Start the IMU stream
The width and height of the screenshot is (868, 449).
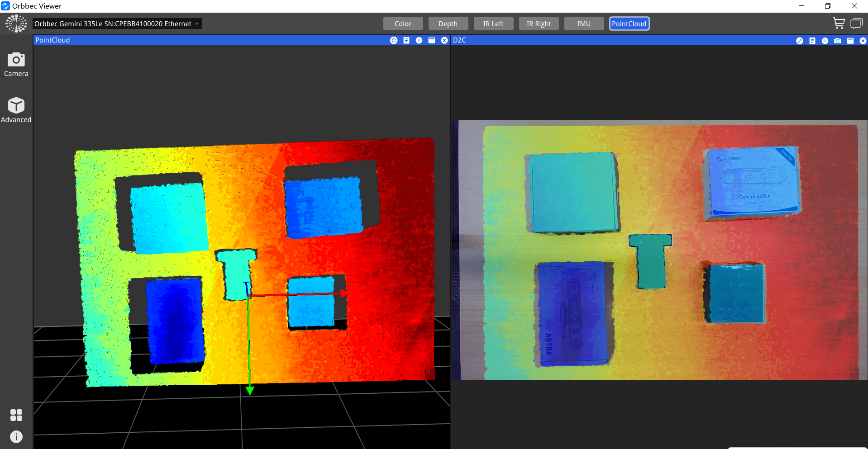(584, 24)
